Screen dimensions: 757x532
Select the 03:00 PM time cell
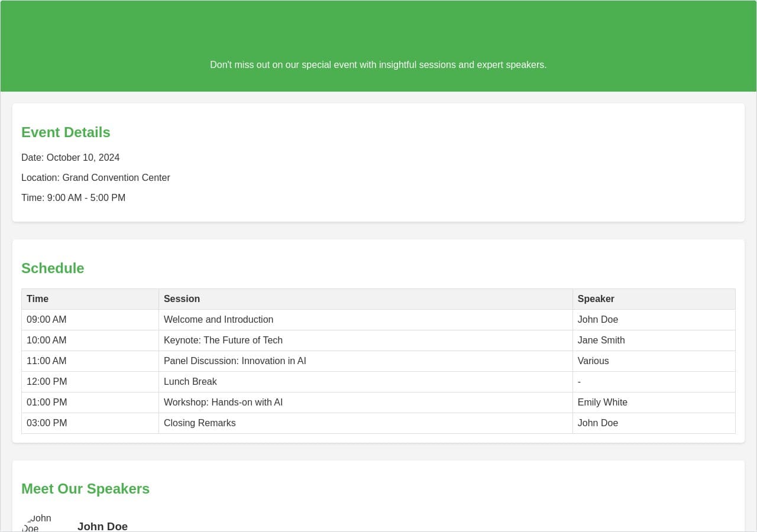click(x=90, y=423)
